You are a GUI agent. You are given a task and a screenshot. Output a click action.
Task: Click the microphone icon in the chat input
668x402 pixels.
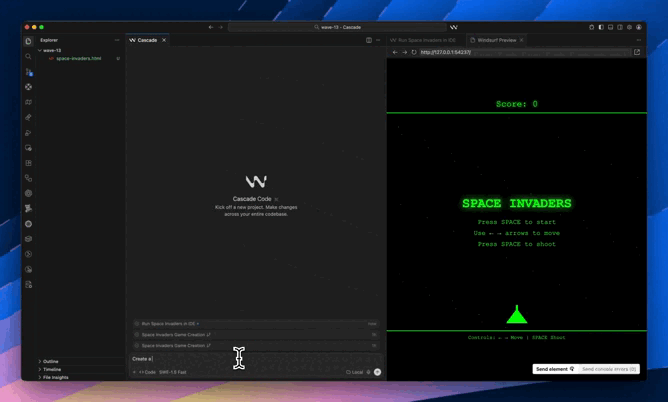pyautogui.click(x=368, y=372)
